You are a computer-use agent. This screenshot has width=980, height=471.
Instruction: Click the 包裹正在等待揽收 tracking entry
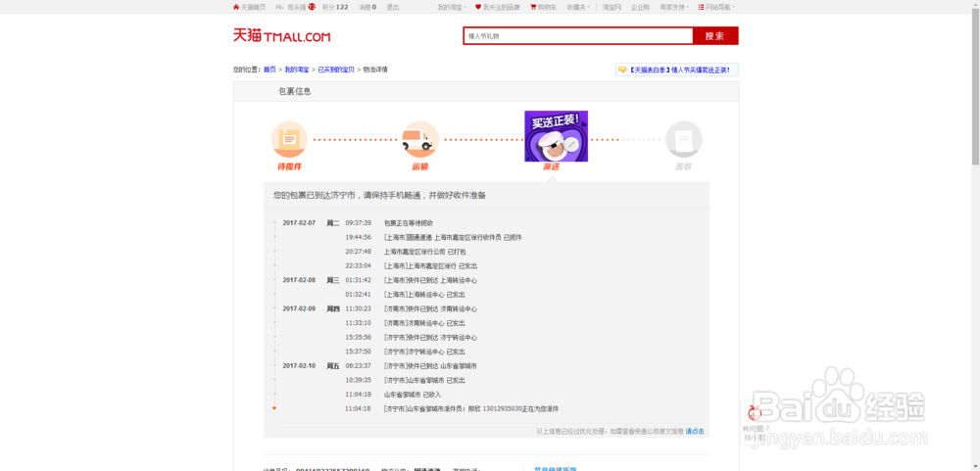coord(409,223)
